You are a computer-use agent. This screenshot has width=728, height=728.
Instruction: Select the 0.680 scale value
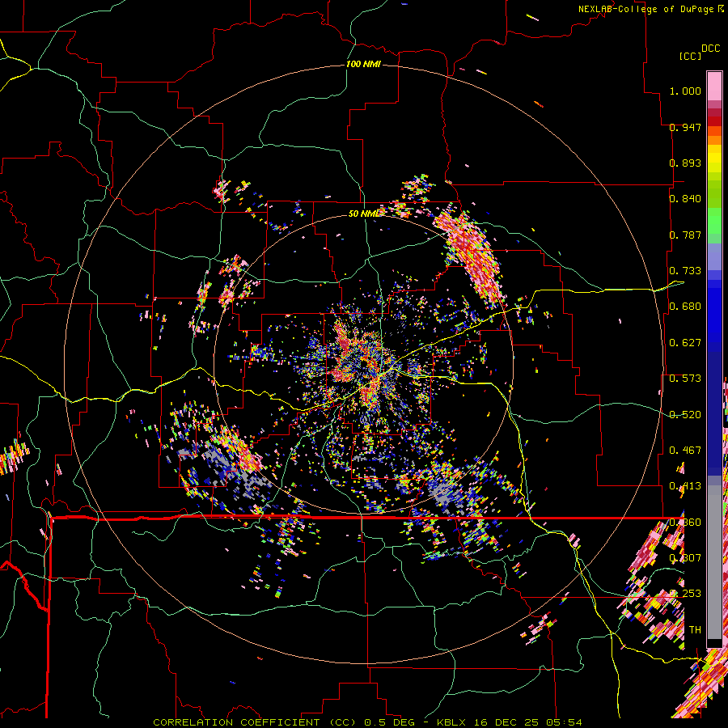tap(685, 307)
